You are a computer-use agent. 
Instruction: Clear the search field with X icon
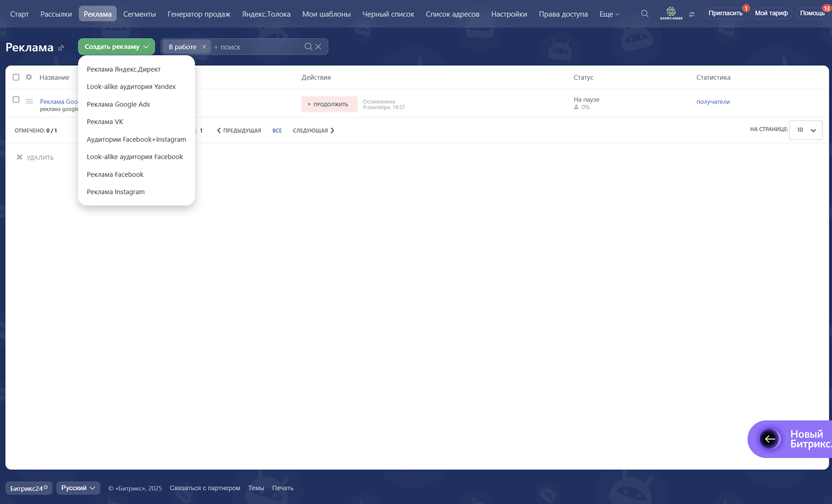(x=318, y=46)
